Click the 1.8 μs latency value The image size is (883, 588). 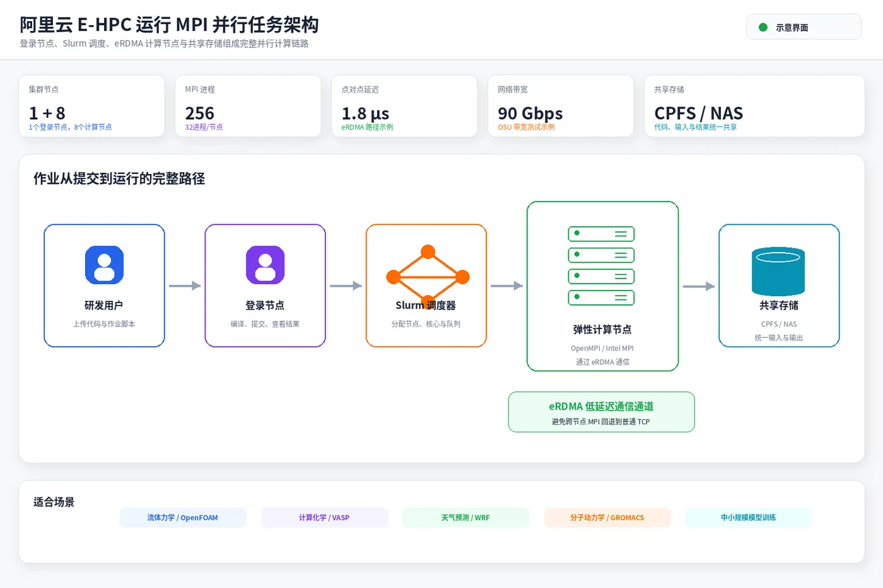coord(365,113)
